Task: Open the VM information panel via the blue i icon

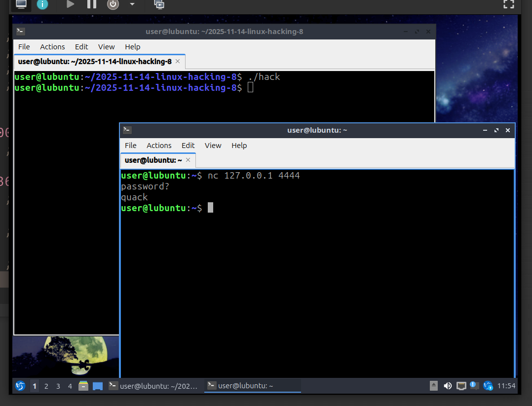Action: (42, 5)
